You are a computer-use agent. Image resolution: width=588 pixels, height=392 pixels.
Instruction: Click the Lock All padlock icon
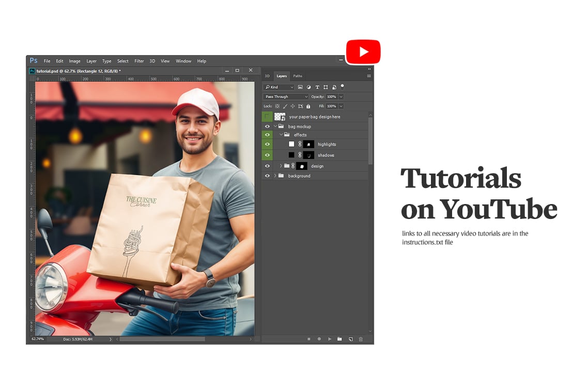click(x=308, y=106)
